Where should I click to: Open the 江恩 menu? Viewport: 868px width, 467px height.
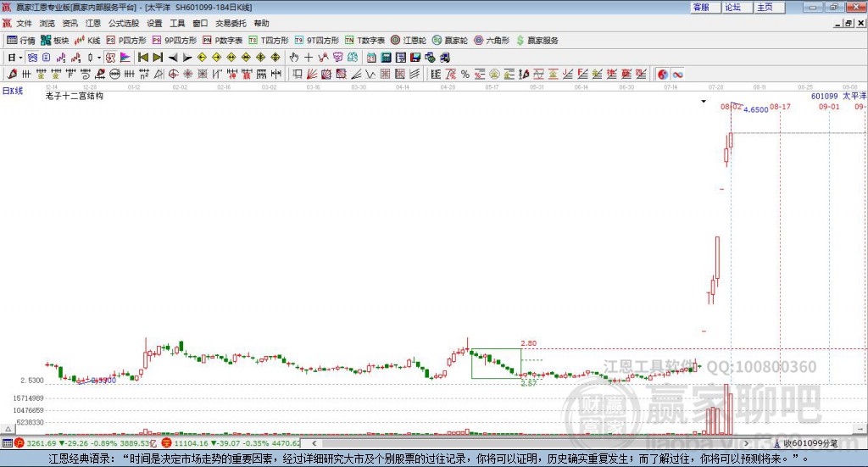tap(93, 24)
